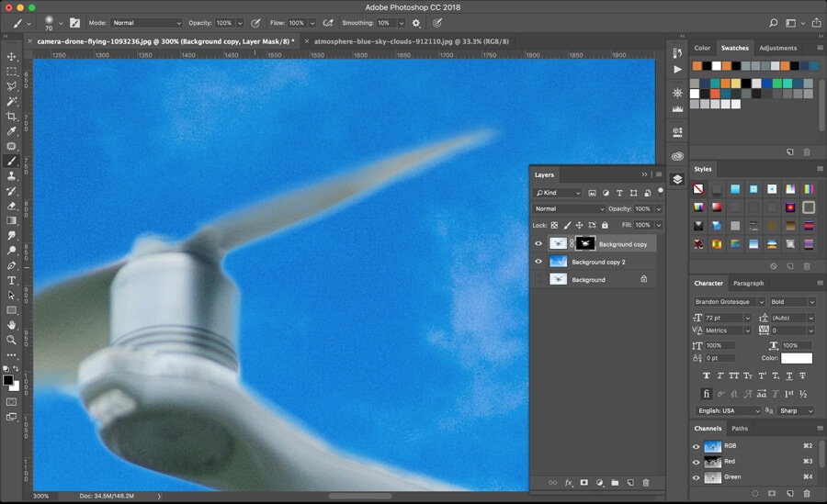
Task: Open the atmosphere-blue-sky-clouds document tab
Action: click(x=411, y=41)
